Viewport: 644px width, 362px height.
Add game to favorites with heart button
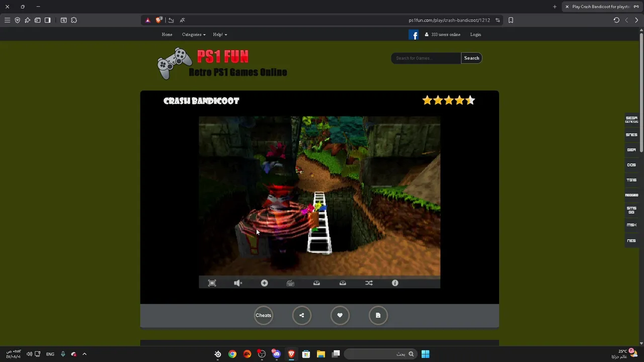coord(340,315)
